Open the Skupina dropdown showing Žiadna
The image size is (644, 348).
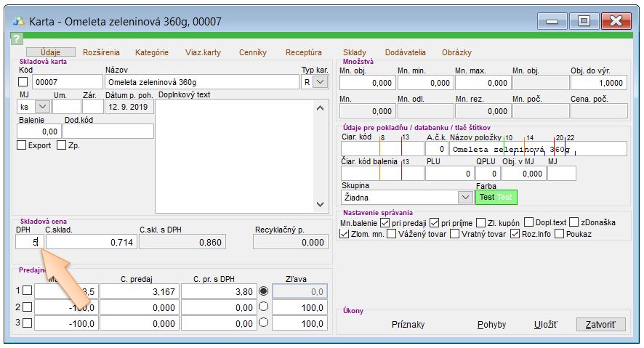tap(465, 197)
